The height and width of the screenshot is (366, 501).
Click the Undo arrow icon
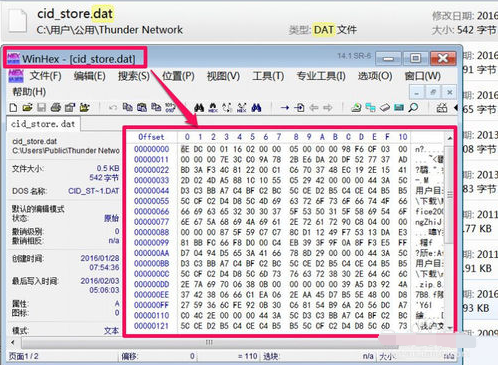(x=113, y=107)
